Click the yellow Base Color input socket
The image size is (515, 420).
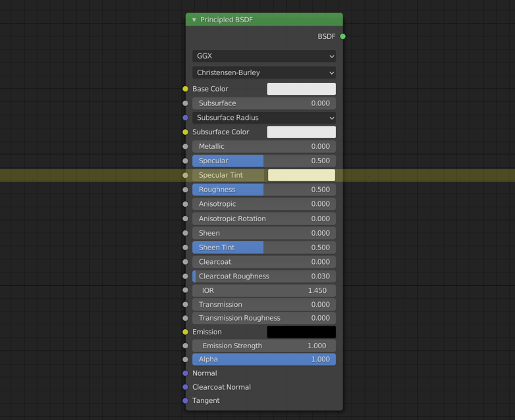(185, 89)
